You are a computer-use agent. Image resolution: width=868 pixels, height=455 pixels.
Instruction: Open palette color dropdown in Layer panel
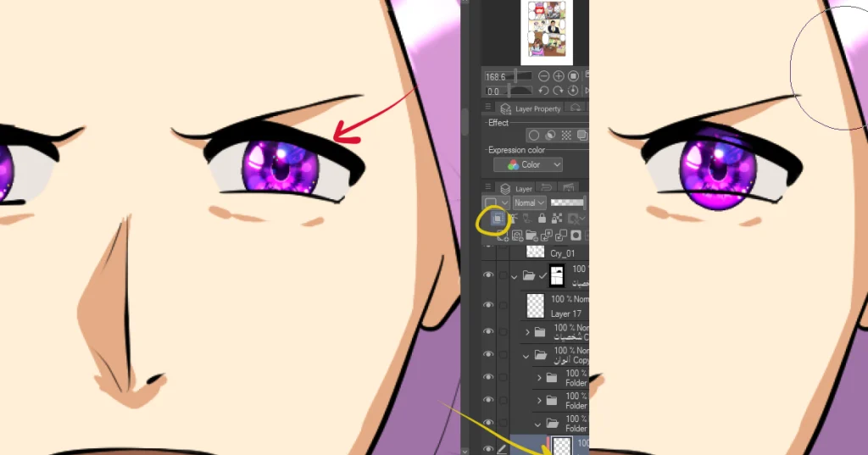click(495, 203)
